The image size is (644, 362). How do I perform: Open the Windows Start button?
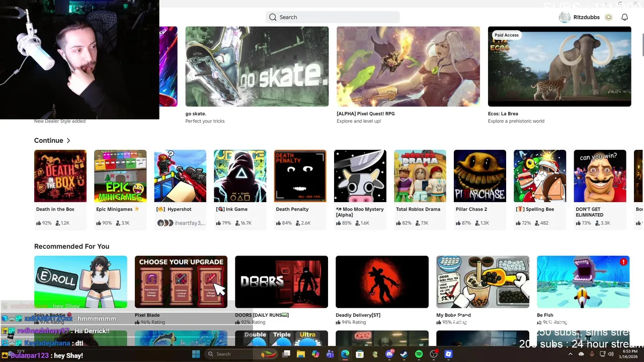pos(196,354)
